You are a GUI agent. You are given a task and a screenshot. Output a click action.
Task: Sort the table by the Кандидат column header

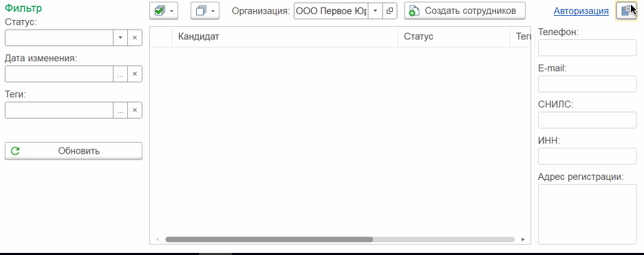coord(285,37)
